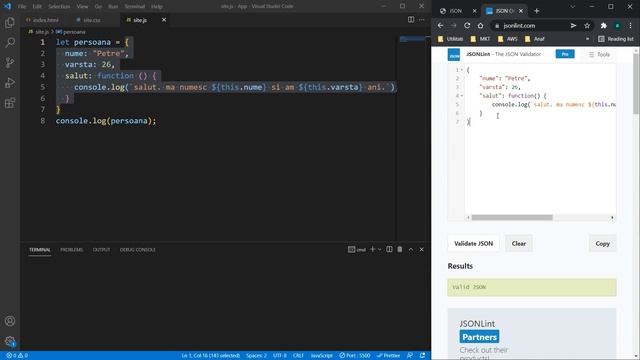
Task: Show hidden bookmarks with the chevron
Action: pos(587,39)
